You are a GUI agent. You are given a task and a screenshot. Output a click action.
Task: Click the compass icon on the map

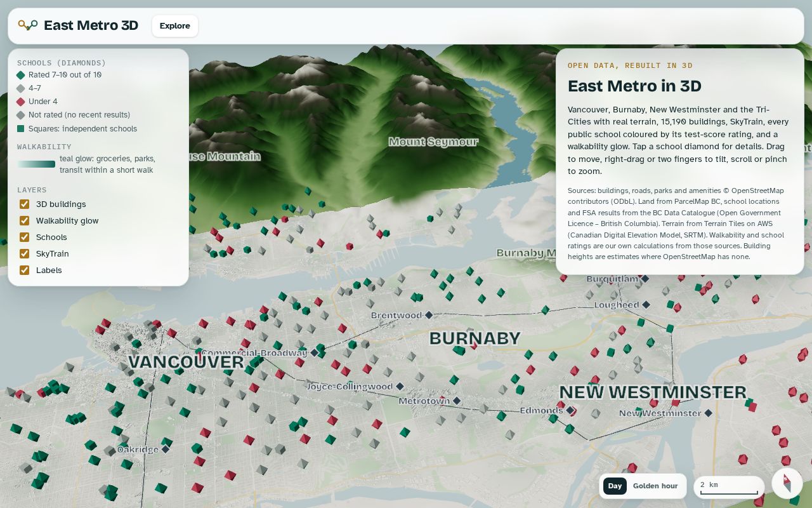coord(787,483)
